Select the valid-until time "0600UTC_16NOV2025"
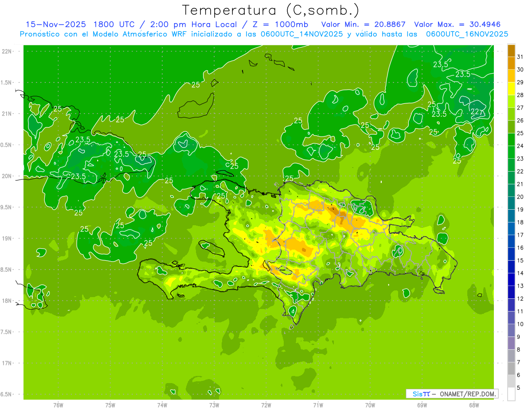Viewport: 532px width, 411px height. tap(467, 34)
